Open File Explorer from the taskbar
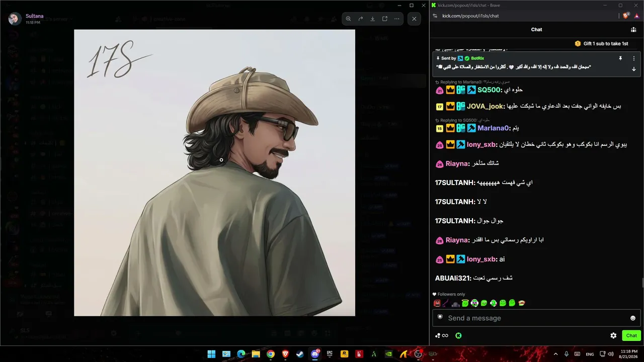644x362 pixels. click(256, 354)
